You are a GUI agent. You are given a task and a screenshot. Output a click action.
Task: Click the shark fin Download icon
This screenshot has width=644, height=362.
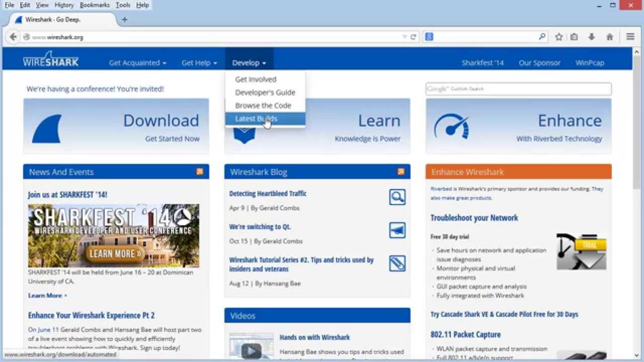point(47,129)
